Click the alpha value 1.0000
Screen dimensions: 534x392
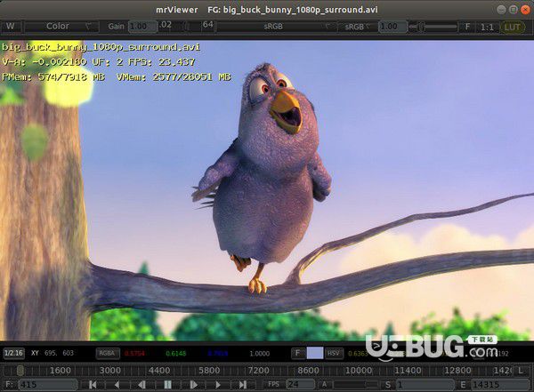click(260, 354)
